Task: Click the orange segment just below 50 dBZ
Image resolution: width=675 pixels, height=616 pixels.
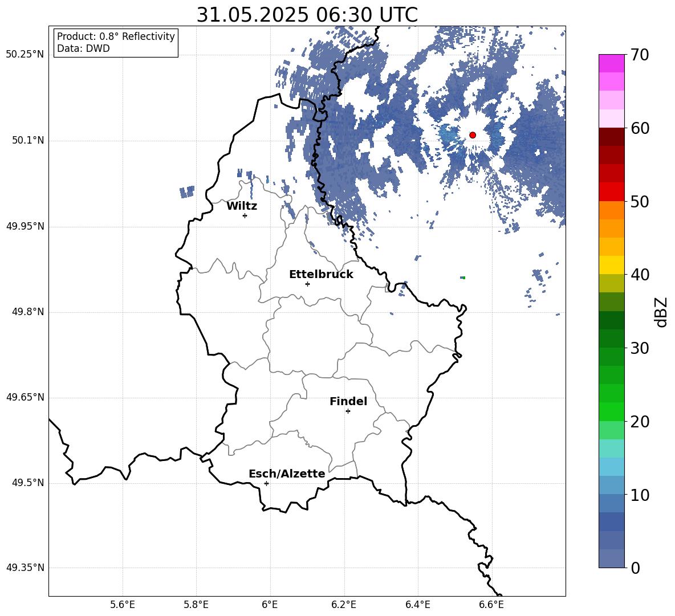Action: click(x=612, y=210)
